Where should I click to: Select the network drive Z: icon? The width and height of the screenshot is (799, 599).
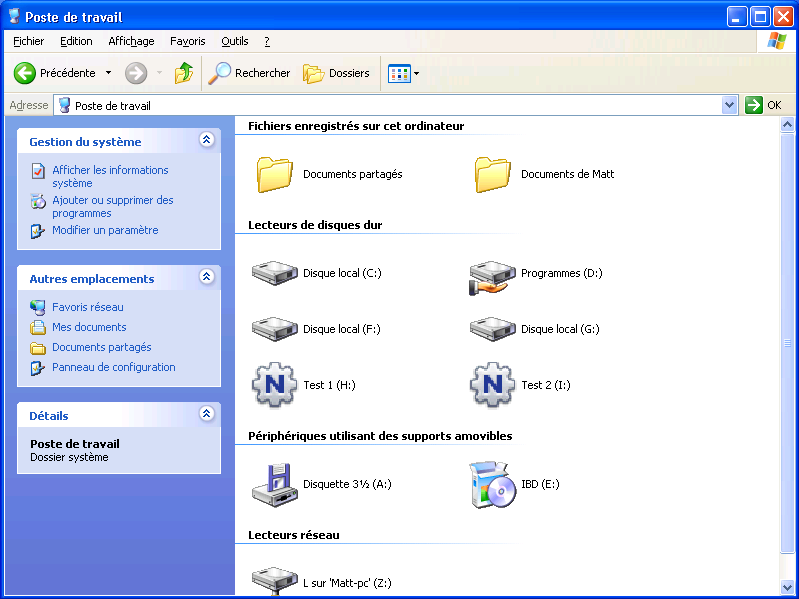tap(275, 580)
